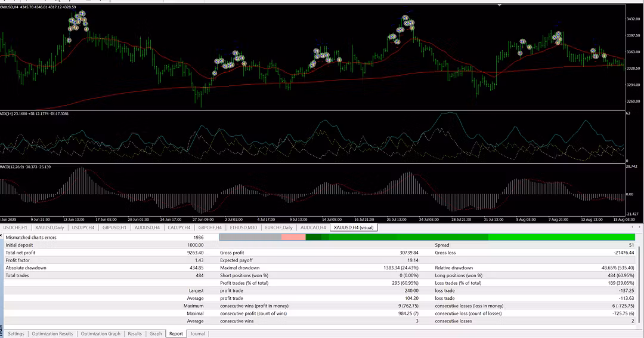Open the USDJPY,H4 chart tab
The height and width of the screenshot is (338, 644).
83,228
